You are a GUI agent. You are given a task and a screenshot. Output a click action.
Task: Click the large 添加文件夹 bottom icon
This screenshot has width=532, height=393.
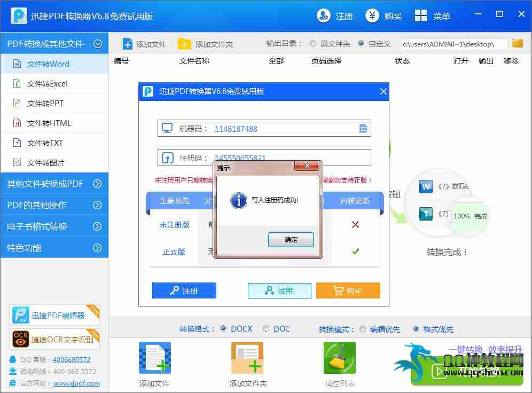247,358
